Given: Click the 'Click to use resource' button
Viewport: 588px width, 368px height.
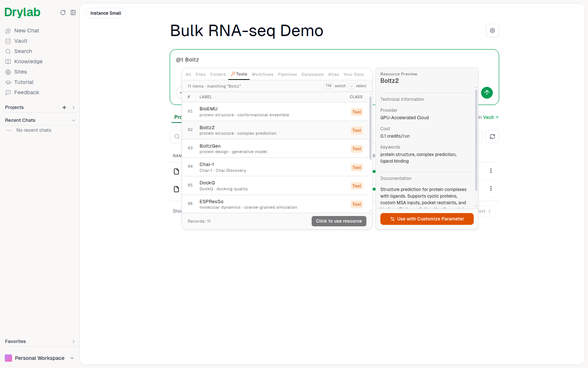Looking at the screenshot, I should pos(339,221).
